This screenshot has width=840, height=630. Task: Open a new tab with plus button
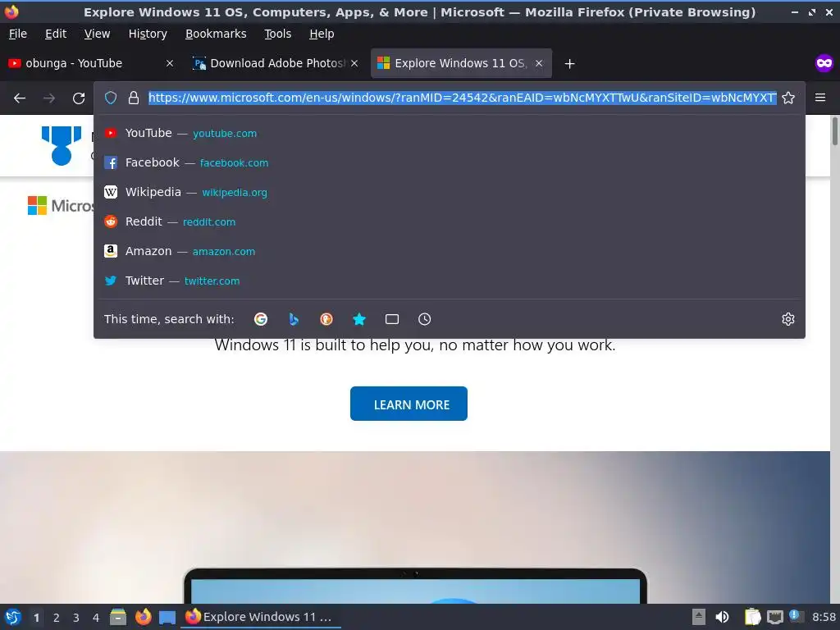point(569,64)
